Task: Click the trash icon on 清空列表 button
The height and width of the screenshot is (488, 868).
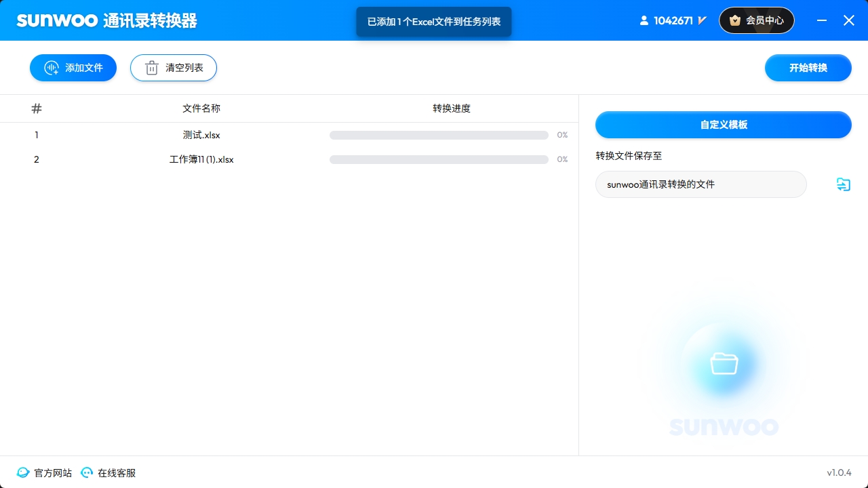Action: (152, 68)
